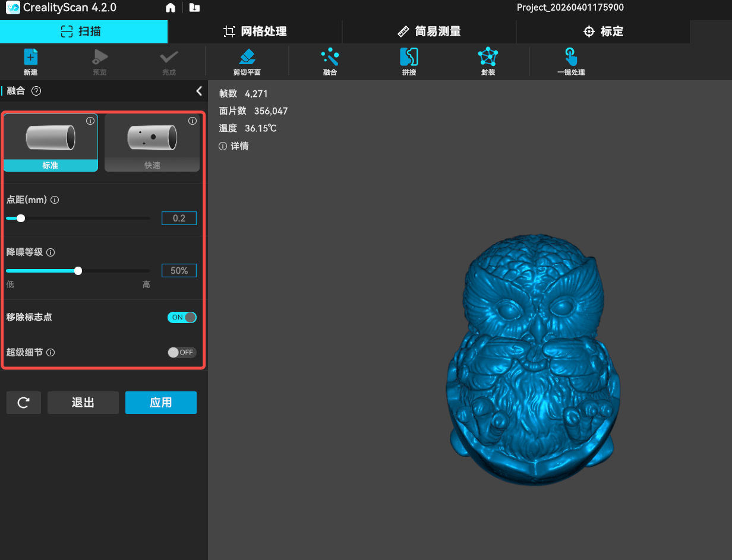Click the 新建 (New) project icon
Screen dimensions: 732x560
[31, 61]
